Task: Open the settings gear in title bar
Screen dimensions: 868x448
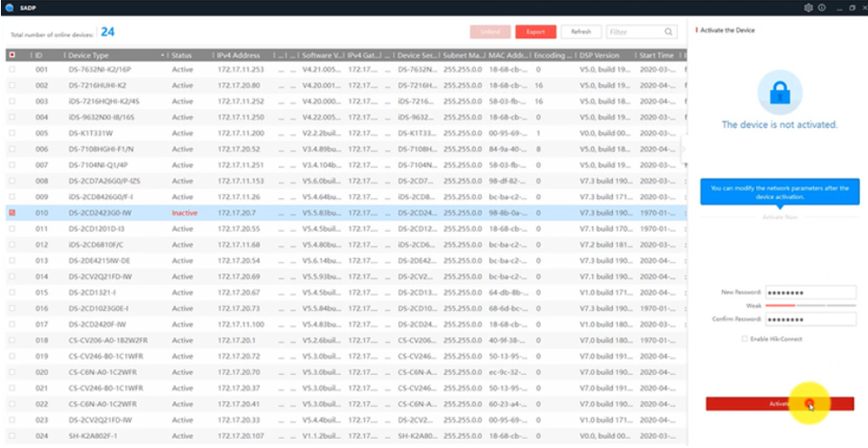Action: 809,8
